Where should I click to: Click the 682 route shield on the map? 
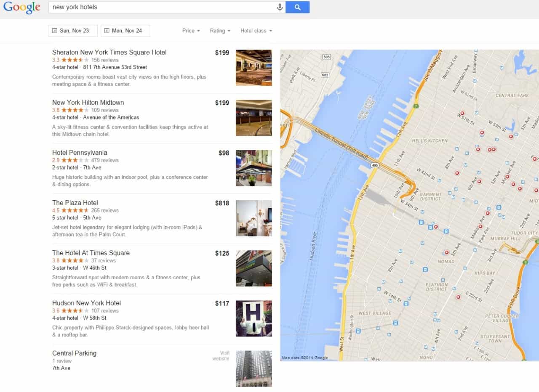click(324, 75)
